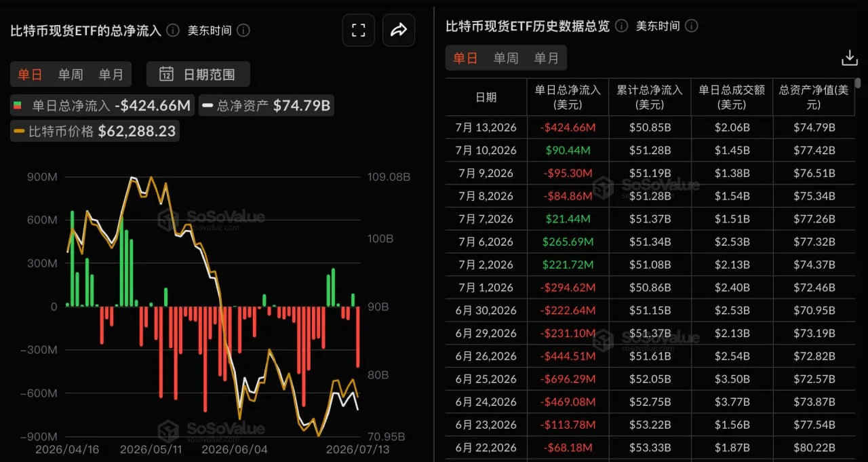
Task: Click the 累计总净流入 (美元) column header
Action: coord(650,97)
